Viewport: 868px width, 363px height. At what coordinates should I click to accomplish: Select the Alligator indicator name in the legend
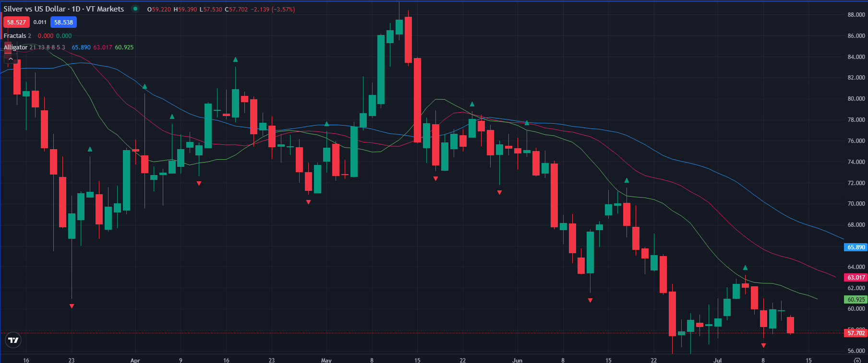click(x=16, y=47)
